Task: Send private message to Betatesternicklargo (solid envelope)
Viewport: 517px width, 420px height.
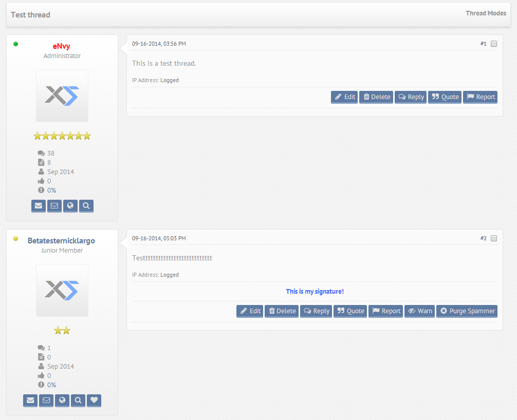Action: click(30, 400)
